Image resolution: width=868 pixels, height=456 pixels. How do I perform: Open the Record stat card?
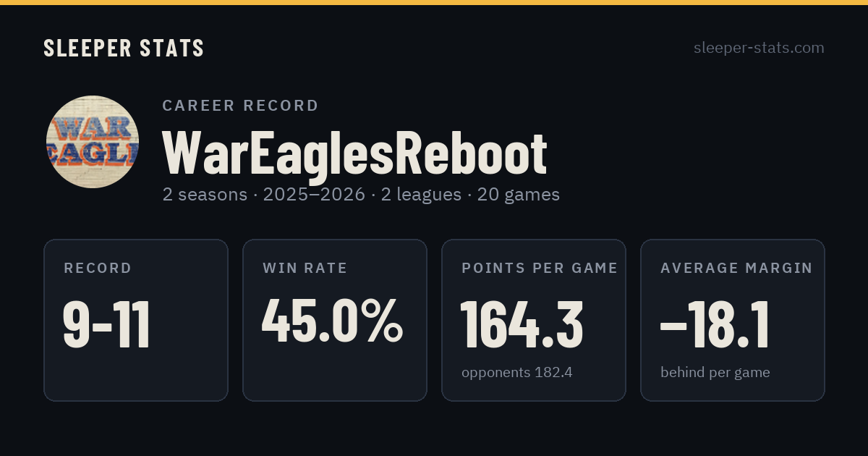tap(136, 320)
